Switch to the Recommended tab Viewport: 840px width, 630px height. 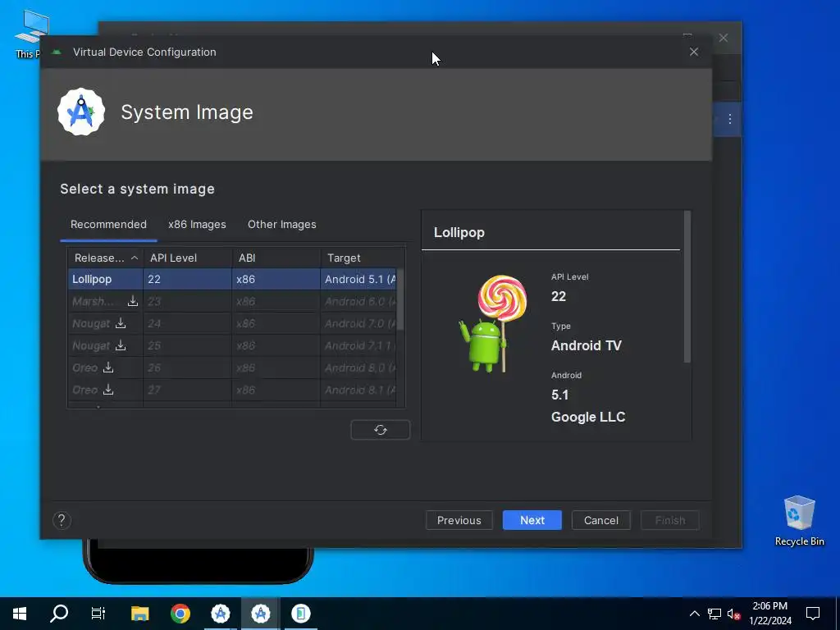click(108, 225)
